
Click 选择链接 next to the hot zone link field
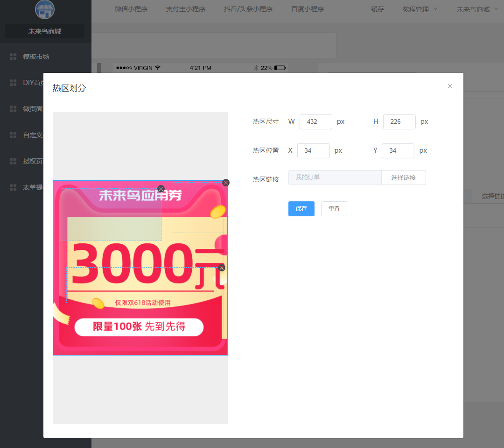pos(403,178)
